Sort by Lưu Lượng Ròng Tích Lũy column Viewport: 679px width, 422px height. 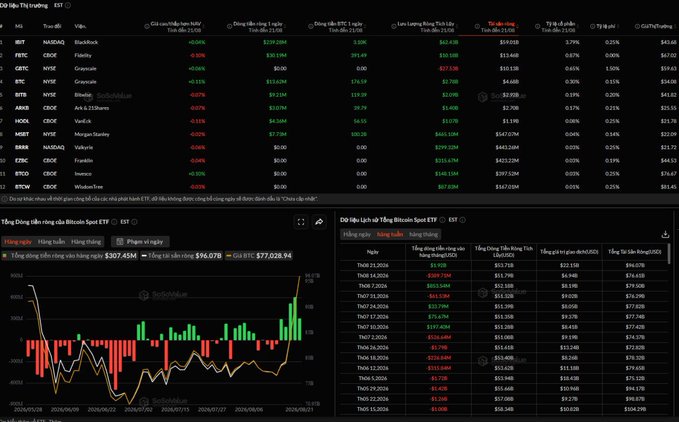(457, 26)
